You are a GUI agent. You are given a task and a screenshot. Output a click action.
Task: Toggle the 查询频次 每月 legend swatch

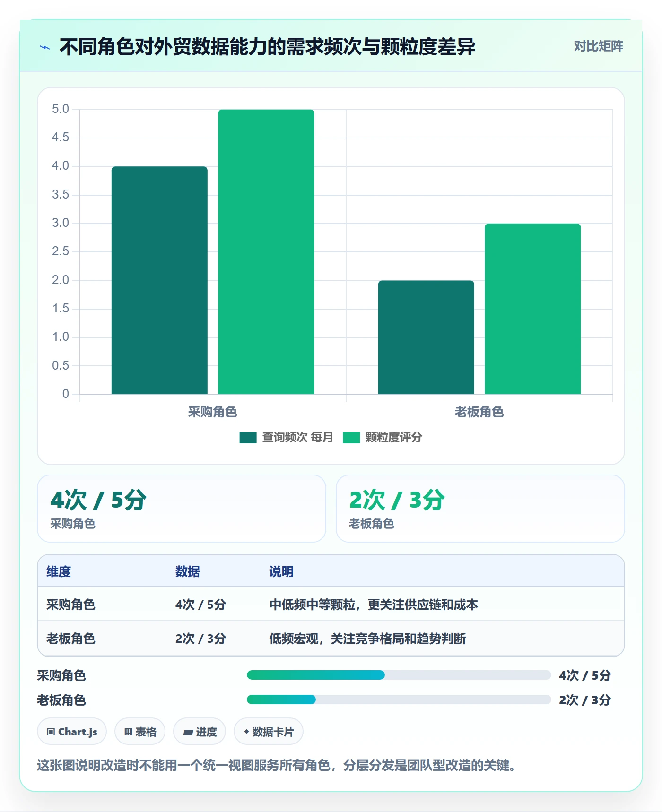[248, 438]
